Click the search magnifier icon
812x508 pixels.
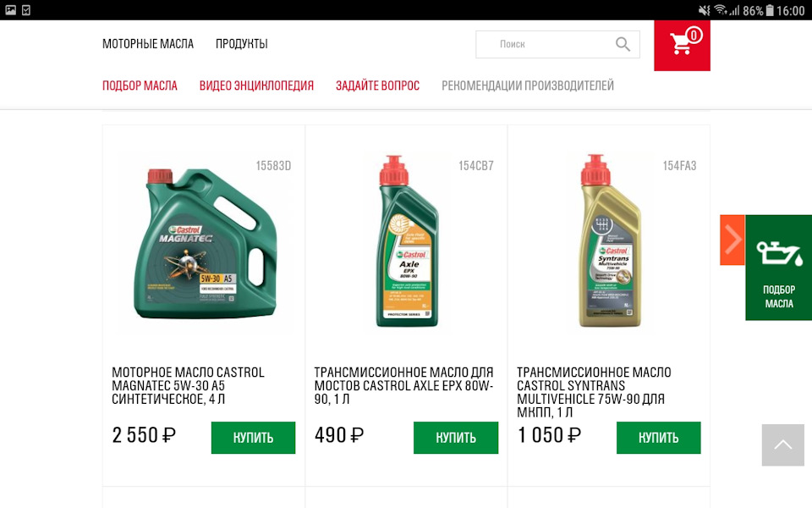(x=623, y=45)
